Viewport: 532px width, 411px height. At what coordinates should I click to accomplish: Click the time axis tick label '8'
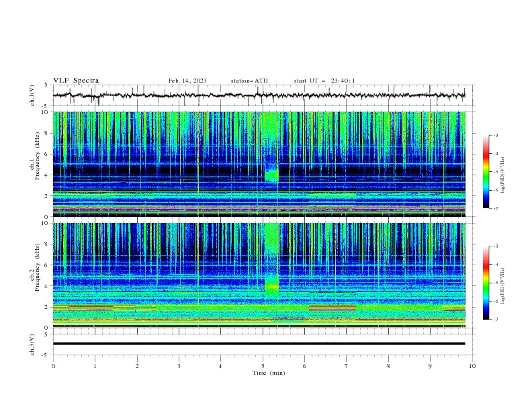(x=388, y=366)
